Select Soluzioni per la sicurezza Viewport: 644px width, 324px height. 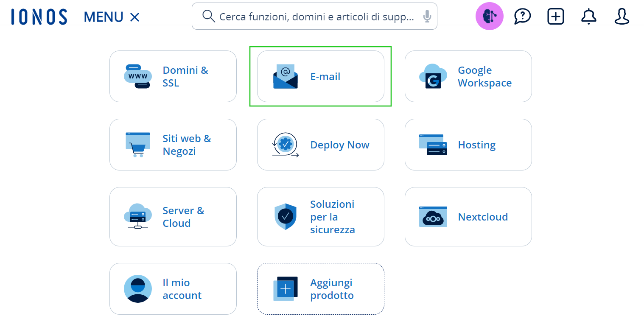321,217
